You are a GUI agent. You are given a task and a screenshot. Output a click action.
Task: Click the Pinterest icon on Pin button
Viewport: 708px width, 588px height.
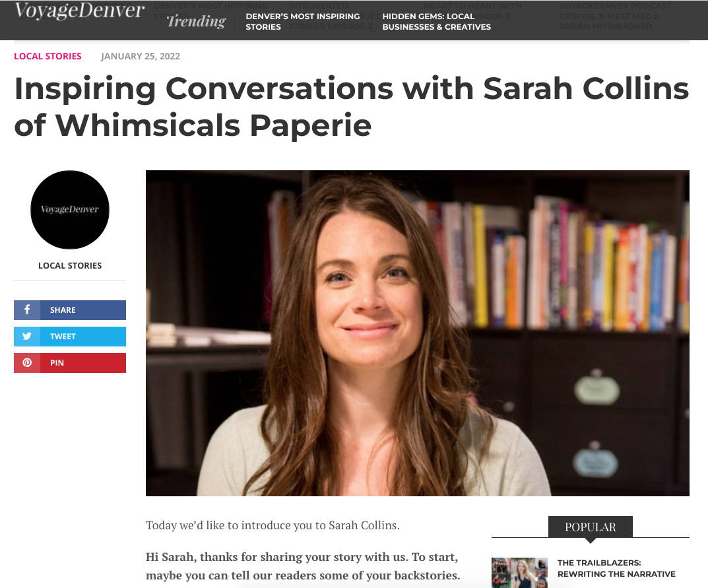[x=27, y=363]
